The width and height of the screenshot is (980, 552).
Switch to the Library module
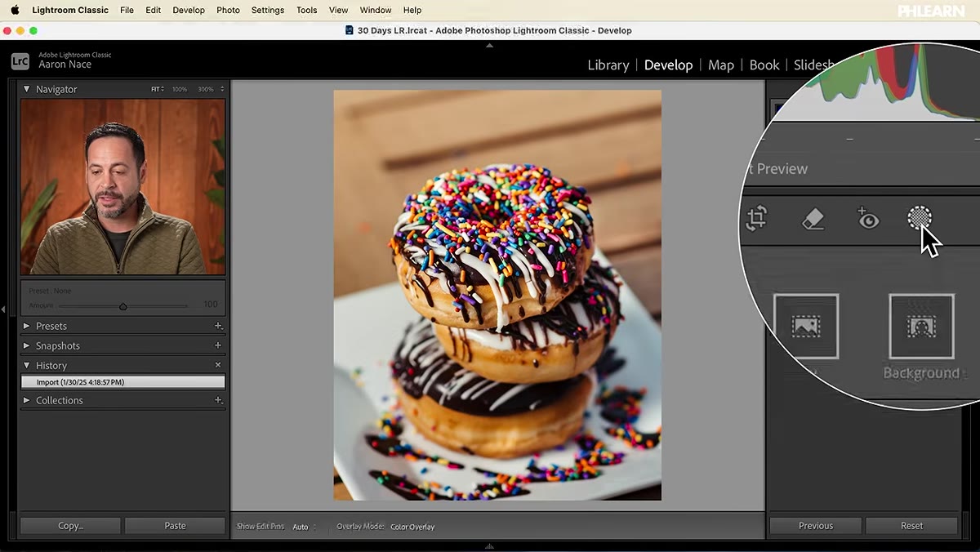pyautogui.click(x=608, y=65)
